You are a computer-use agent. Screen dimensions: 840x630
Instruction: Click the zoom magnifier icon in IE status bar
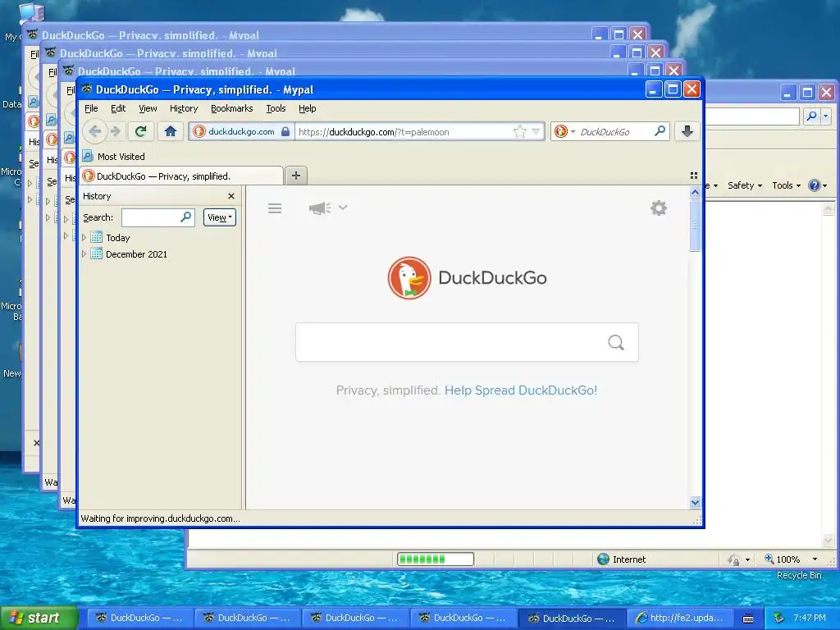click(x=769, y=559)
